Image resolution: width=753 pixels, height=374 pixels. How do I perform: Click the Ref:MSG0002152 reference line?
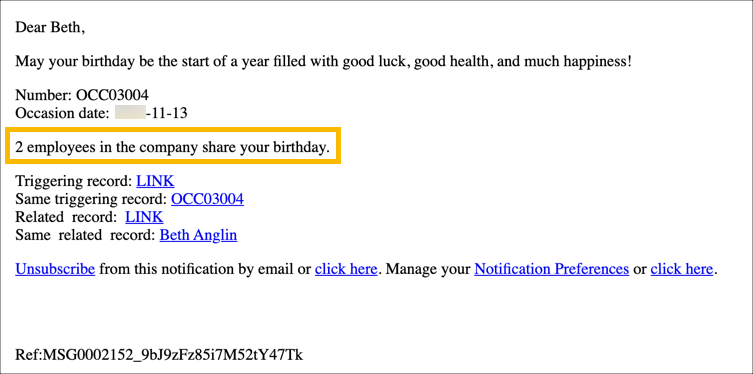159,356
